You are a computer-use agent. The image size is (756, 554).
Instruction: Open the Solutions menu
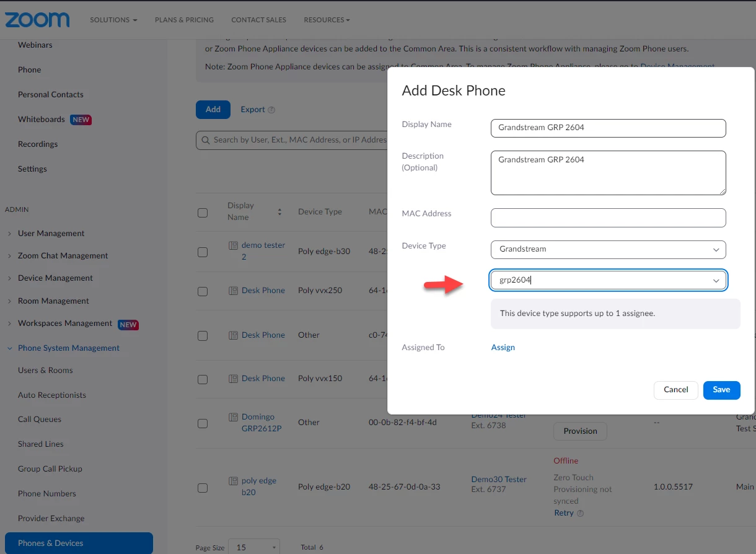click(113, 20)
